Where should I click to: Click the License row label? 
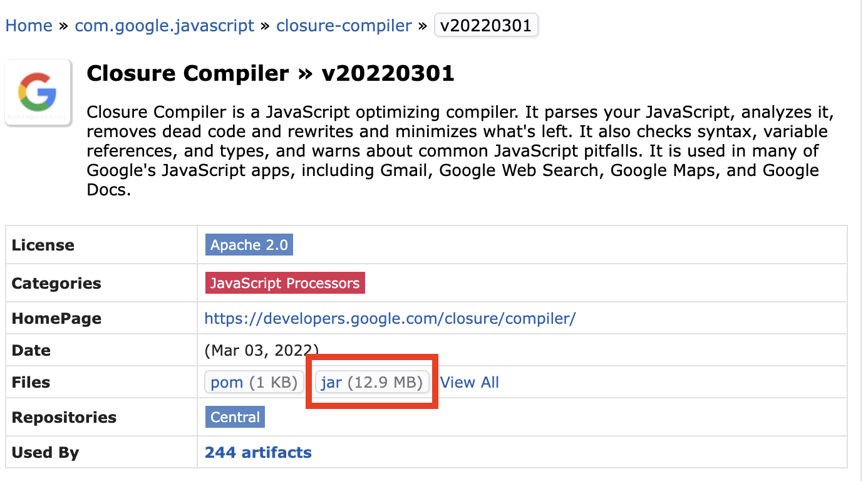pos(43,245)
